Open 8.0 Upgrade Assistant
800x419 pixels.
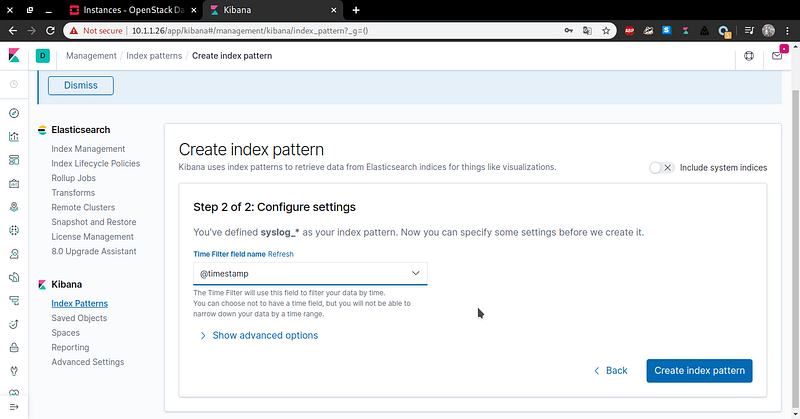point(94,251)
